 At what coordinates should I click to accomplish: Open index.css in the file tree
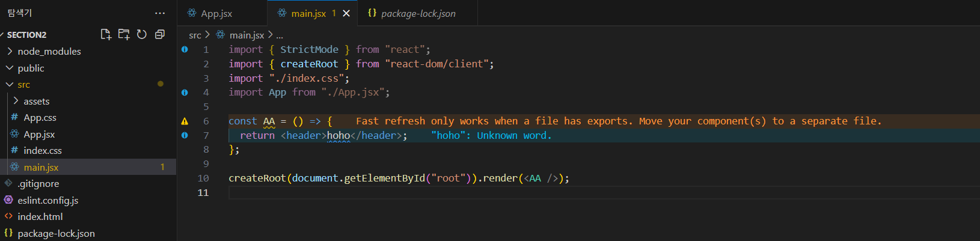[43, 150]
